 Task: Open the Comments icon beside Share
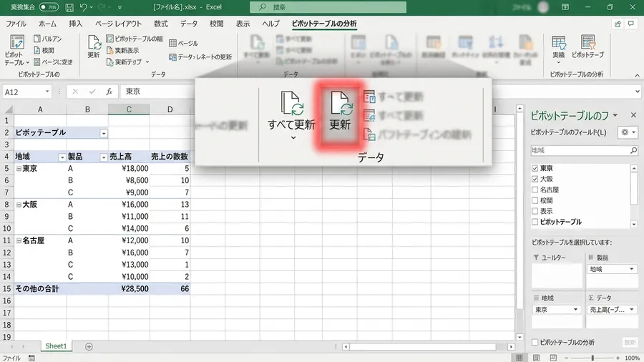click(x=631, y=24)
